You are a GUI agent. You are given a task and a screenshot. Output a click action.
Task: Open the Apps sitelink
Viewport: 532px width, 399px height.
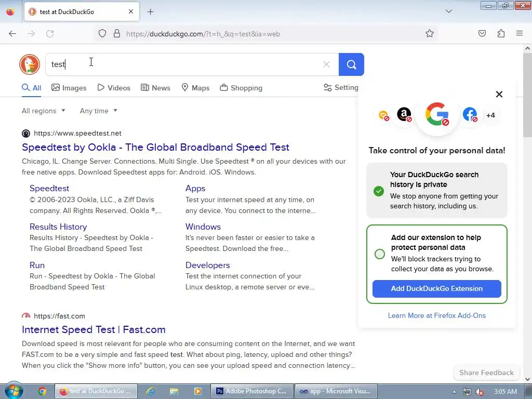pos(195,188)
